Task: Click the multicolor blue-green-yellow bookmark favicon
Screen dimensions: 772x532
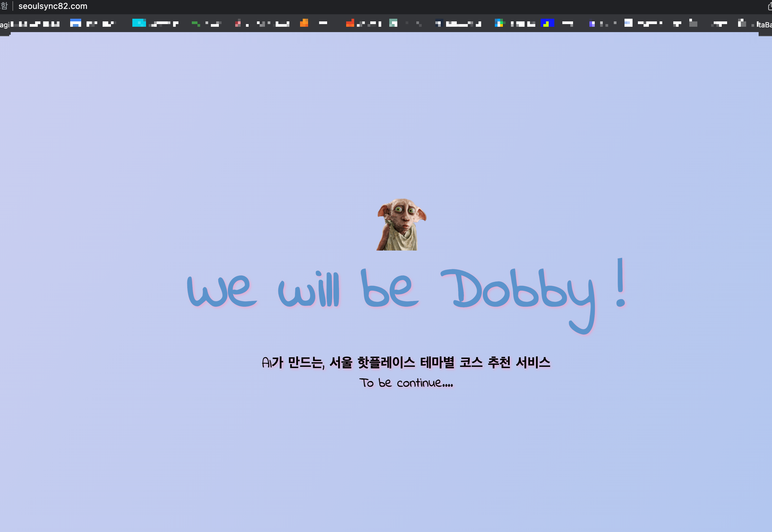Action: coord(499,23)
